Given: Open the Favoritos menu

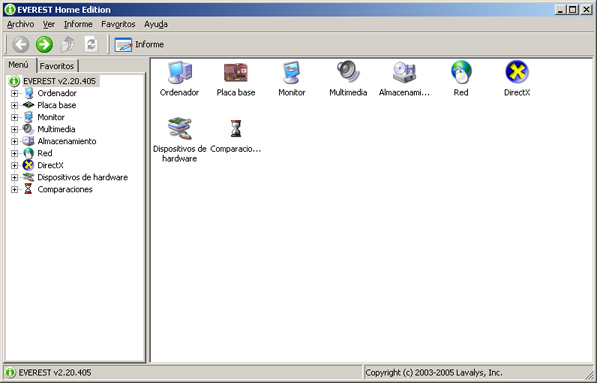Looking at the screenshot, I should pyautogui.click(x=118, y=24).
